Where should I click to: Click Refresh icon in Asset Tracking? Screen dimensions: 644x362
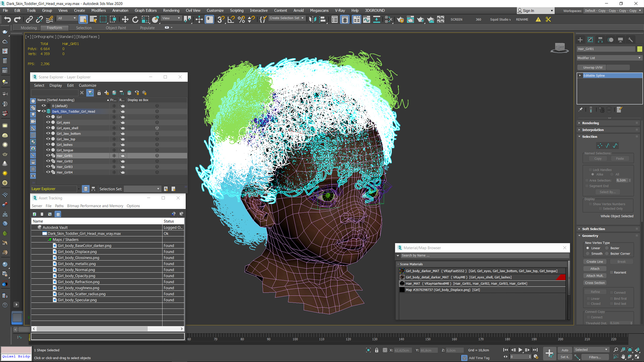click(x=34, y=214)
